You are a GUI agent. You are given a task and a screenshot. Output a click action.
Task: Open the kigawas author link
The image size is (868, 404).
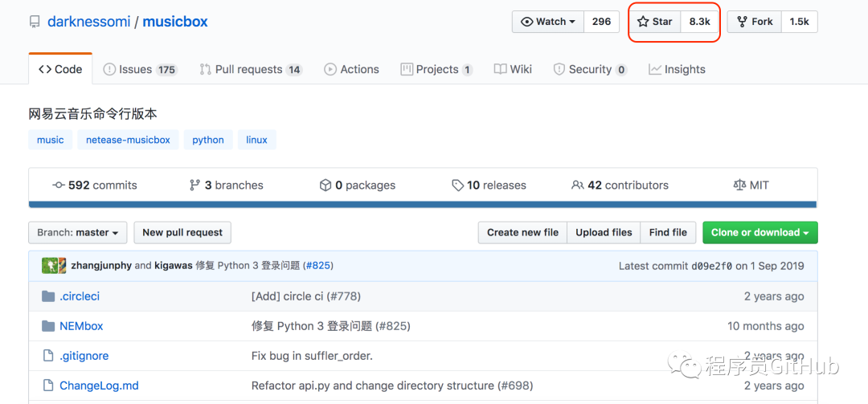174,266
